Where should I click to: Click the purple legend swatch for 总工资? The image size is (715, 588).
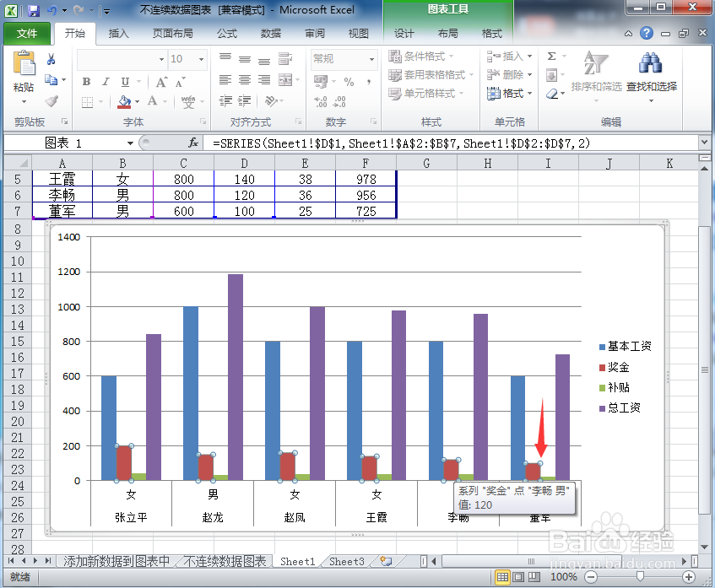click(x=602, y=408)
